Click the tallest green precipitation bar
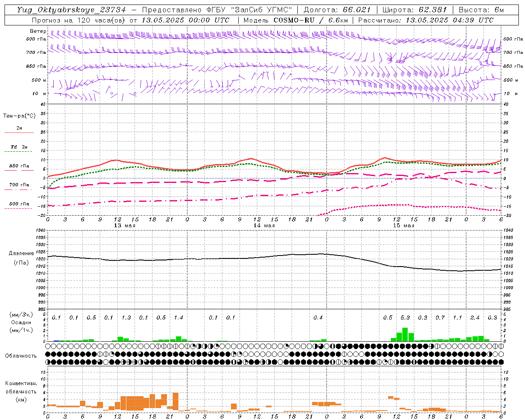 [405, 334]
